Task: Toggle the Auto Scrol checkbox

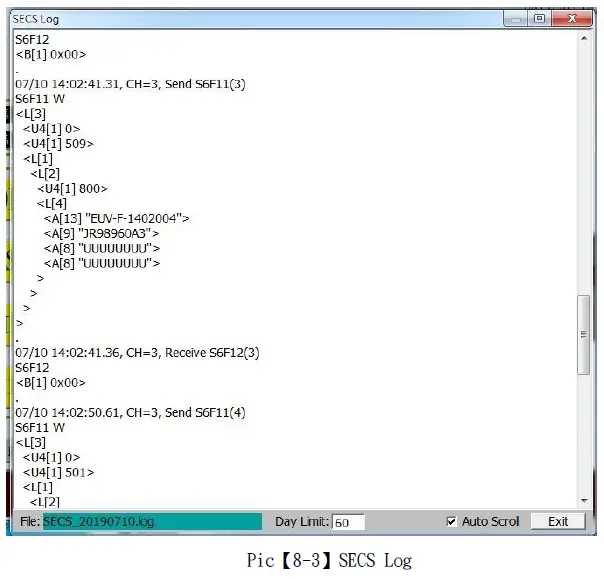Action: [x=451, y=522]
